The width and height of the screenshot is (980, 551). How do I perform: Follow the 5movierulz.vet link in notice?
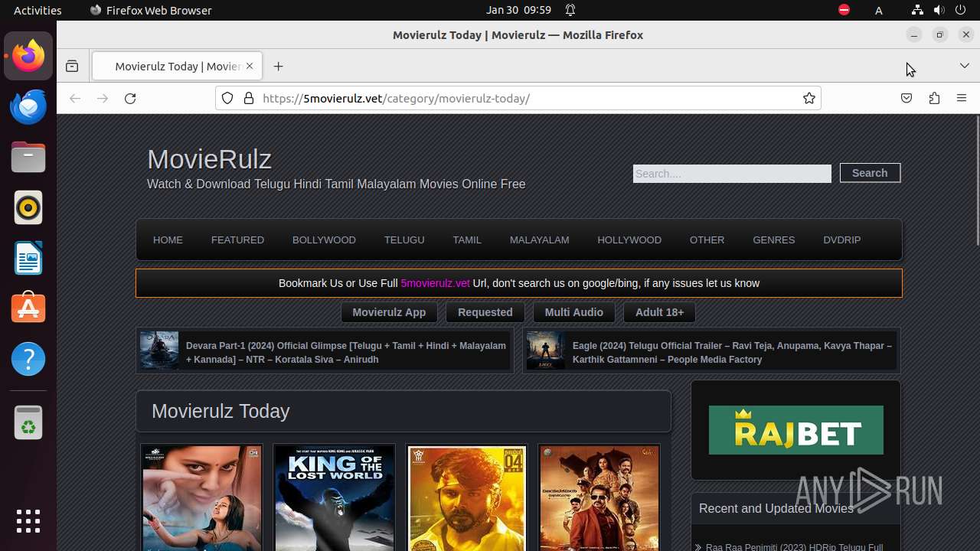coord(435,283)
